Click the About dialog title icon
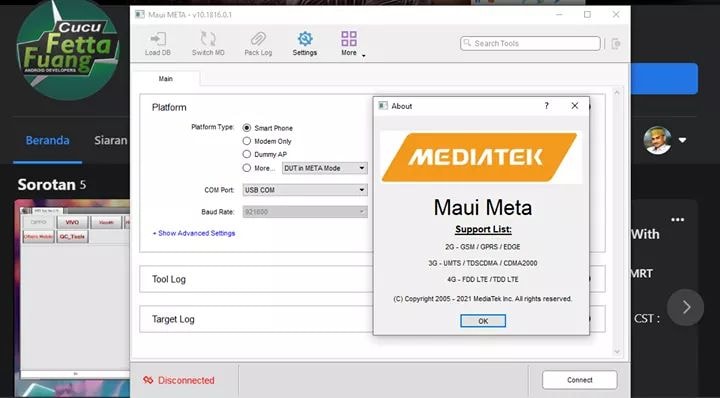Screen dimensions: 720x398 (x=382, y=106)
